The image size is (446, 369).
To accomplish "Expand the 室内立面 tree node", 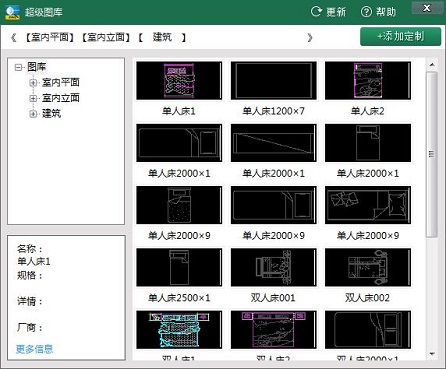I will point(33,98).
